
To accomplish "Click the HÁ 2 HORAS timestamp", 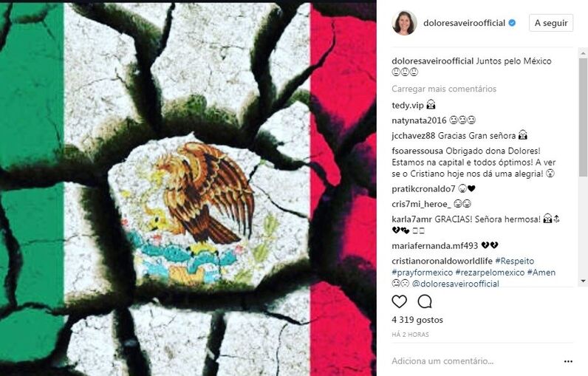I will pos(410,335).
